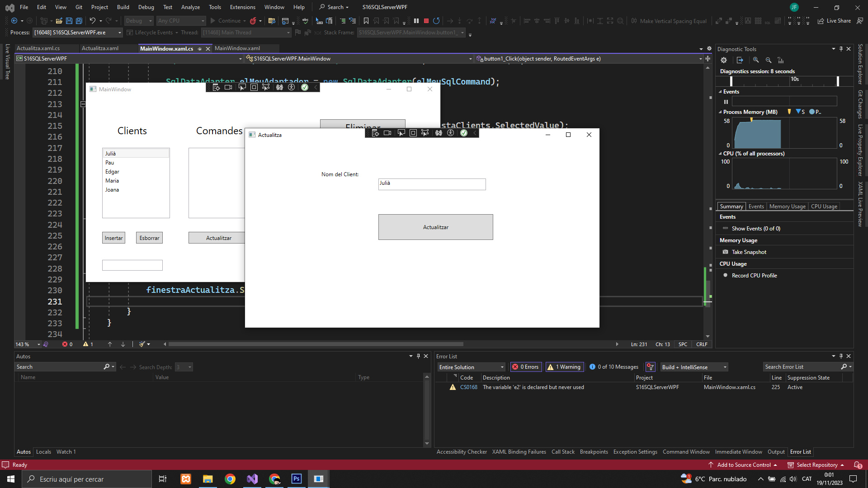The image size is (868, 488).
Task: Zoom in on the Diagnostic Tools timeline
Action: (x=756, y=60)
